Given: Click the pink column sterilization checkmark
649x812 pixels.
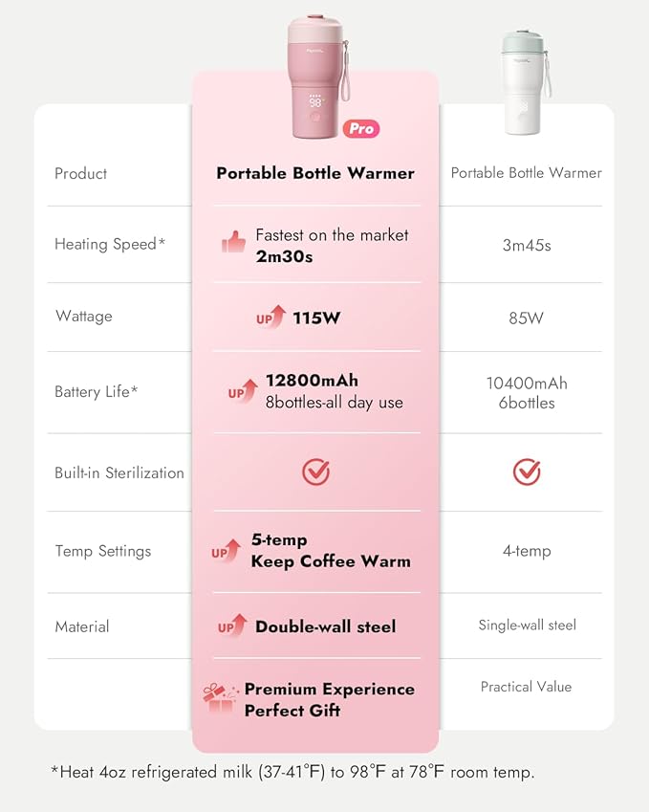Looking at the screenshot, I should click(315, 472).
